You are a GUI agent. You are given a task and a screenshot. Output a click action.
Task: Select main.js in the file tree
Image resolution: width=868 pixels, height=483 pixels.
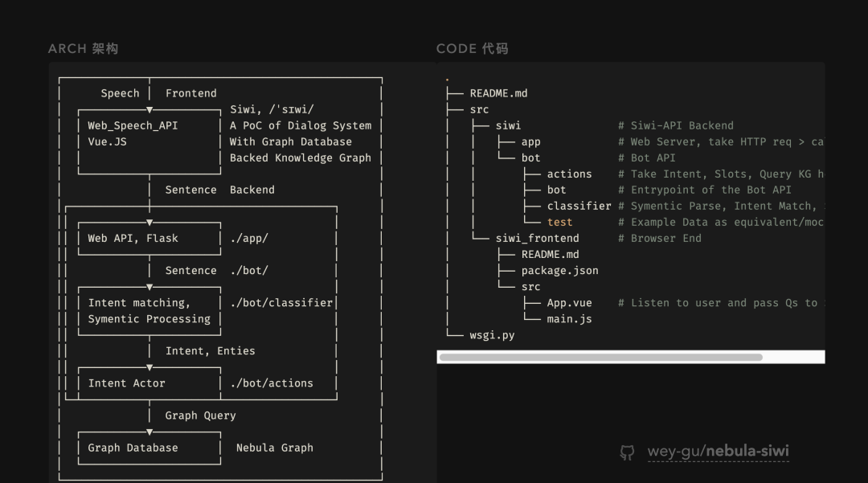tap(569, 319)
